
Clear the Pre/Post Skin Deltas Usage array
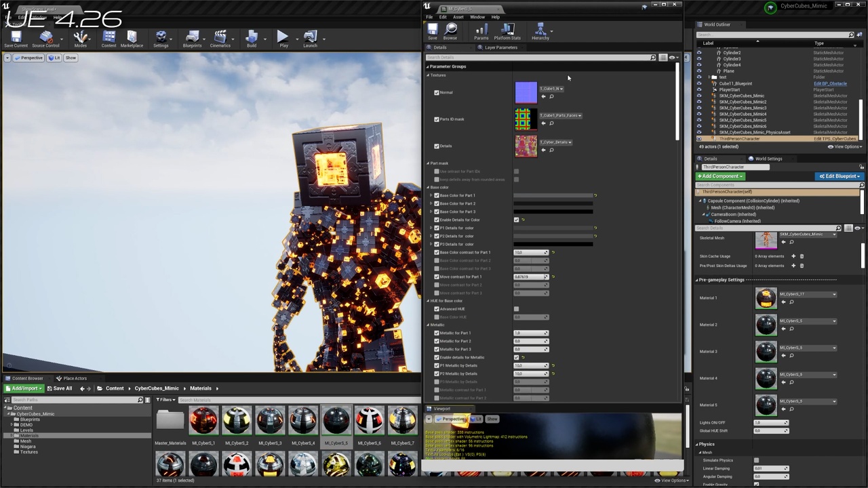point(802,266)
